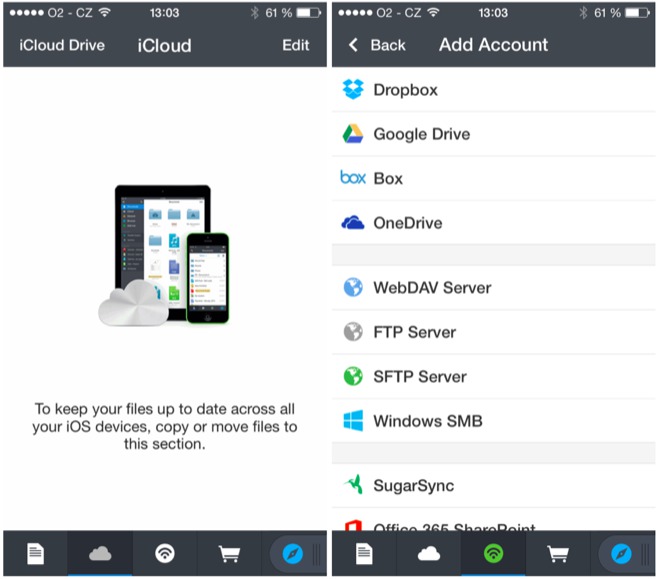Tap green Wi-Fi network tab in right screen
Screen dimensions: 660x579
493,553
